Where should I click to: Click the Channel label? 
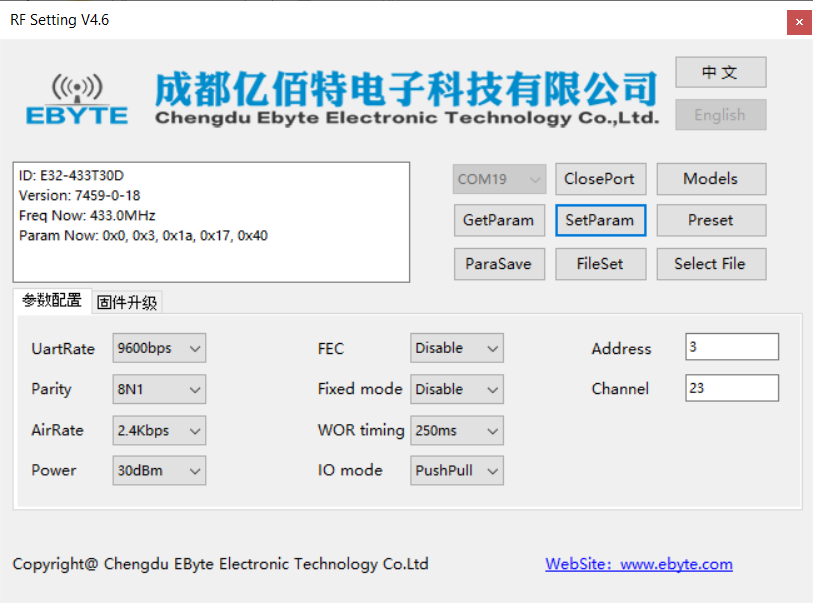pos(620,389)
